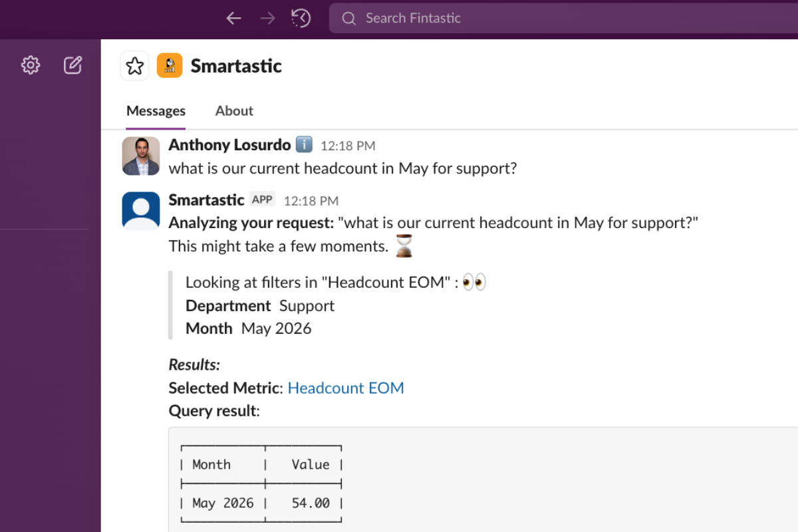Select the Messages tab

coord(156,110)
